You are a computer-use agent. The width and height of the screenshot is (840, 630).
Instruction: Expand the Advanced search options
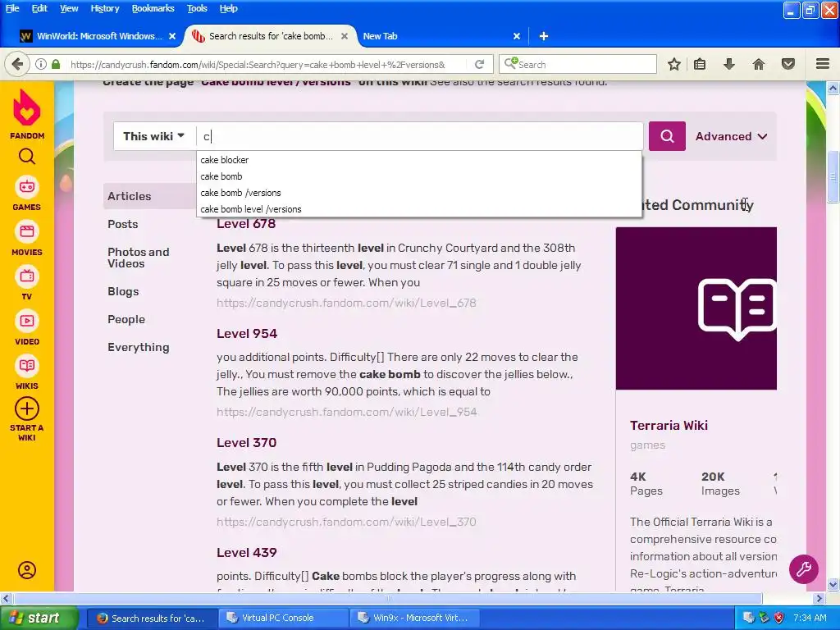(x=731, y=136)
